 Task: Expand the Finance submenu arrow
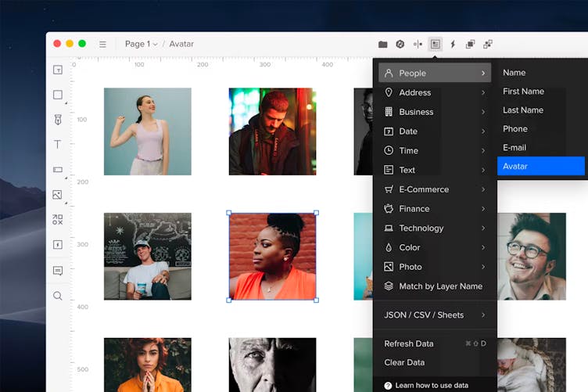click(x=483, y=209)
